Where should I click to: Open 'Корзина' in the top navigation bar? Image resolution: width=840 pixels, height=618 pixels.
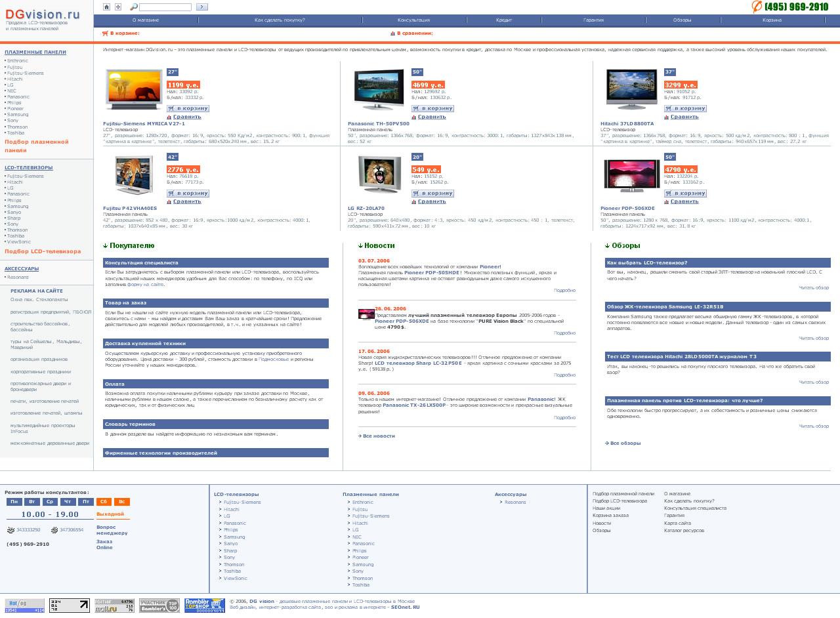772,20
